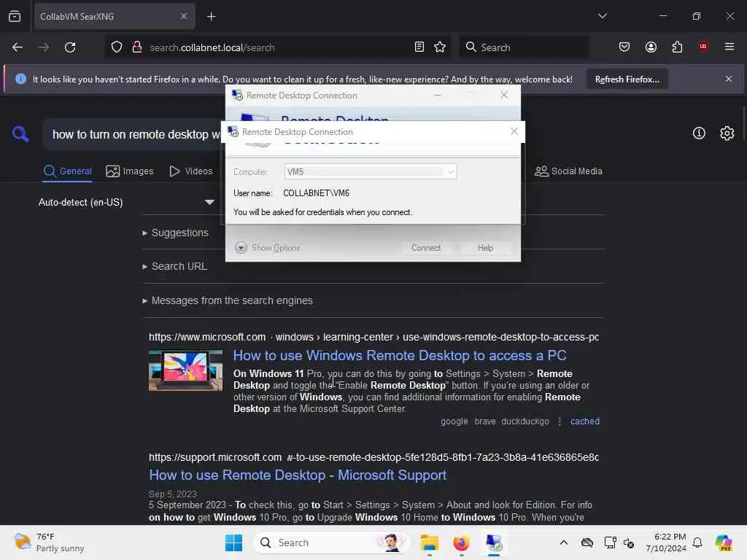The height and width of the screenshot is (560, 747).
Task: Open SearXNG preferences gear icon
Action: (x=727, y=133)
